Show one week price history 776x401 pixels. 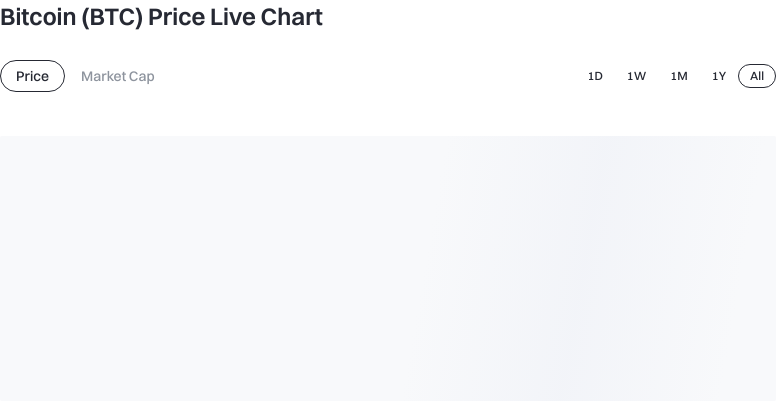click(x=636, y=76)
